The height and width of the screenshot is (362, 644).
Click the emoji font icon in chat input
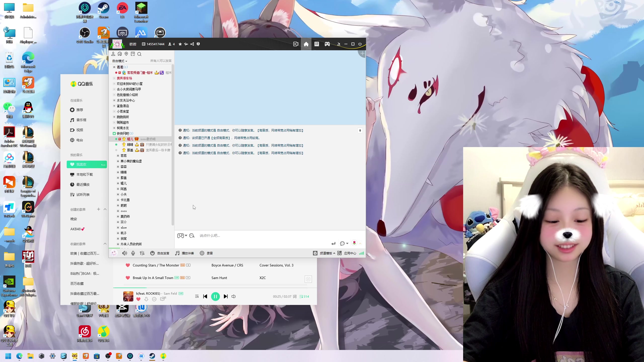pos(192,236)
